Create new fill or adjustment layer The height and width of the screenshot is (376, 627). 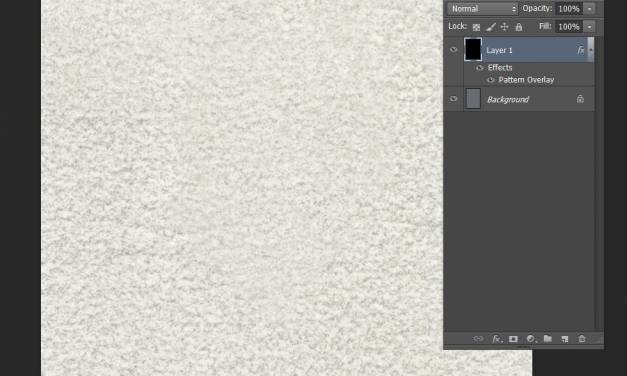pos(531,339)
